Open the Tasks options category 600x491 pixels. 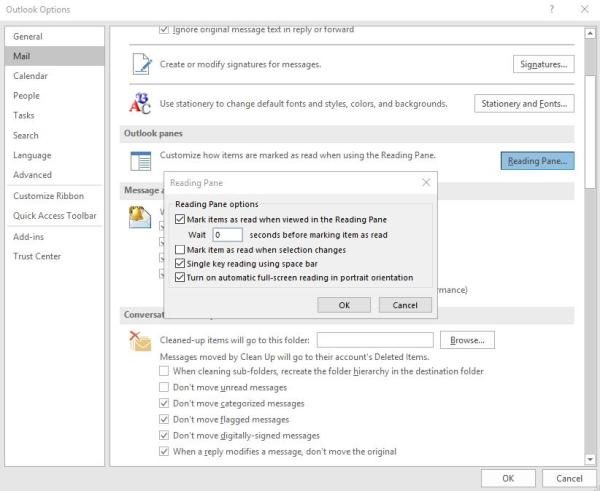coord(54,115)
